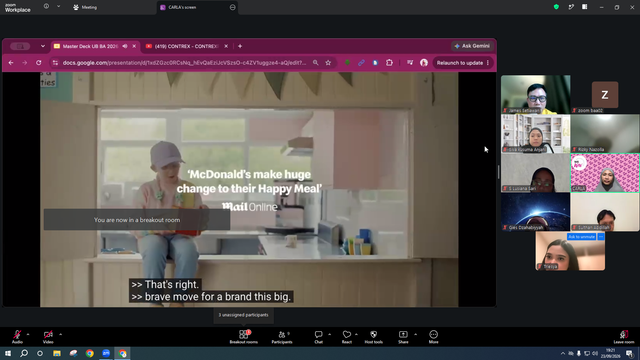Bookmark page with star icon
Image resolution: width=640 pixels, height=360 pixels.
click(328, 63)
